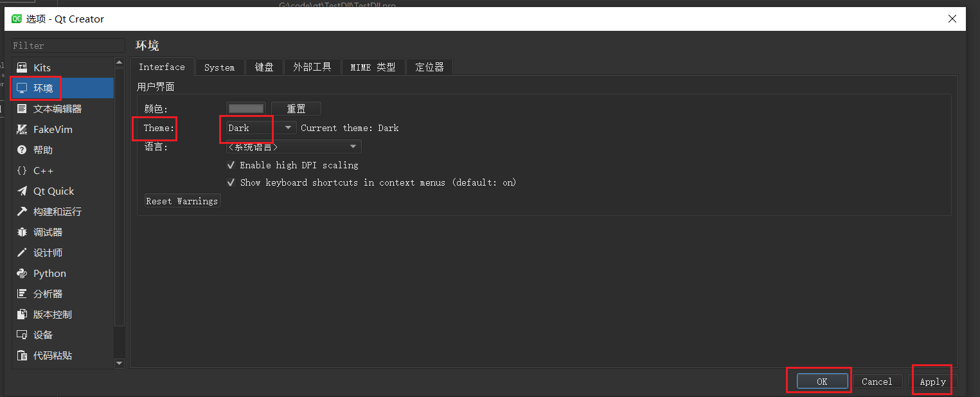Select the 构建和运行 hammer icon
Screen dimensions: 980x397
pos(22,211)
